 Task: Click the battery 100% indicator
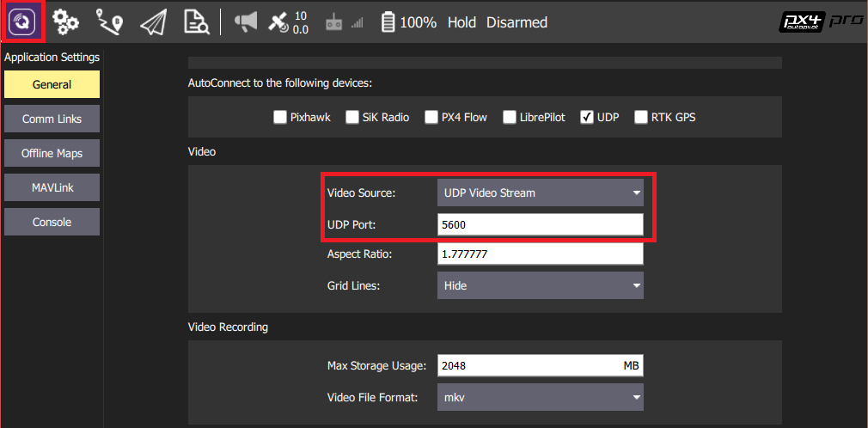pos(408,22)
